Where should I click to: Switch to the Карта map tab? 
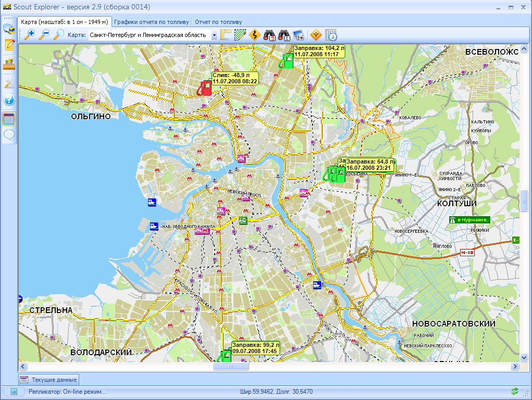pyautogui.click(x=65, y=22)
